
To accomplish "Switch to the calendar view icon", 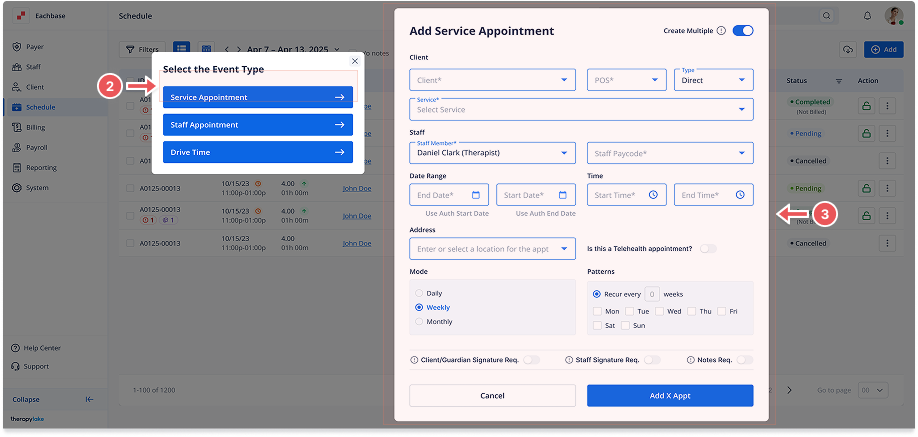I will click(205, 49).
